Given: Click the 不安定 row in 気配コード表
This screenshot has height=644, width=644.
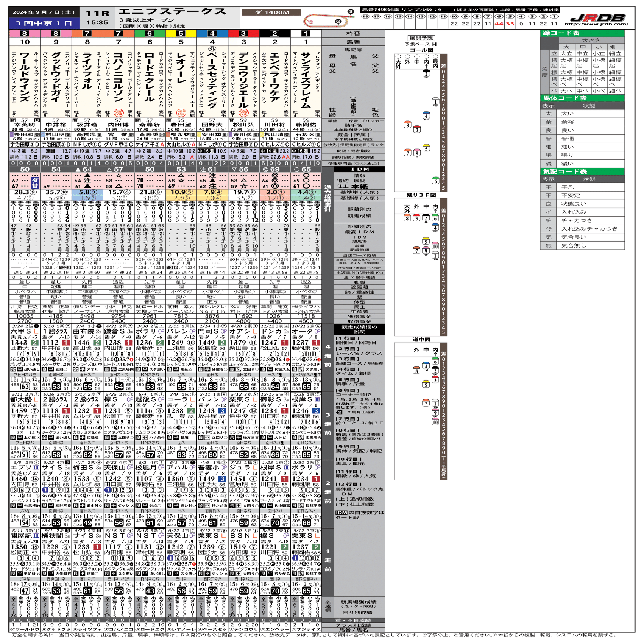Looking at the screenshot, I should 582,195.
